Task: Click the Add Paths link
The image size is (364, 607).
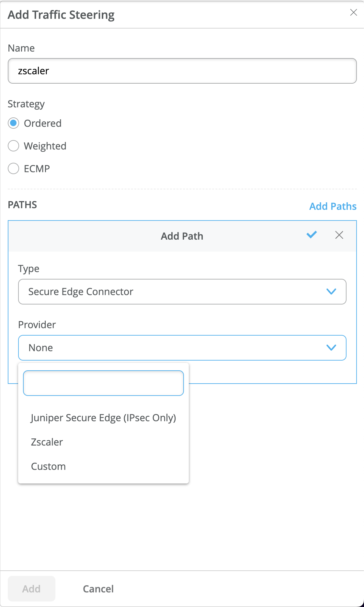Action: tap(333, 206)
